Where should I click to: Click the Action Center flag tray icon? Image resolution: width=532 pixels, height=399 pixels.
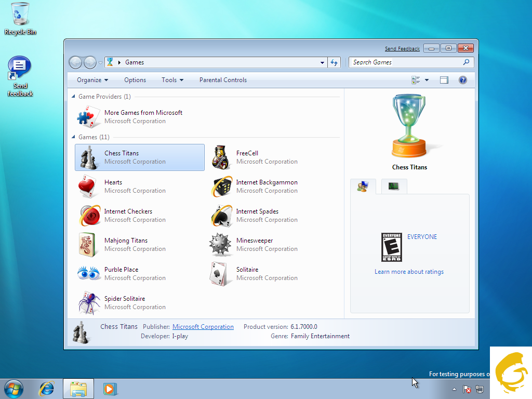click(467, 389)
